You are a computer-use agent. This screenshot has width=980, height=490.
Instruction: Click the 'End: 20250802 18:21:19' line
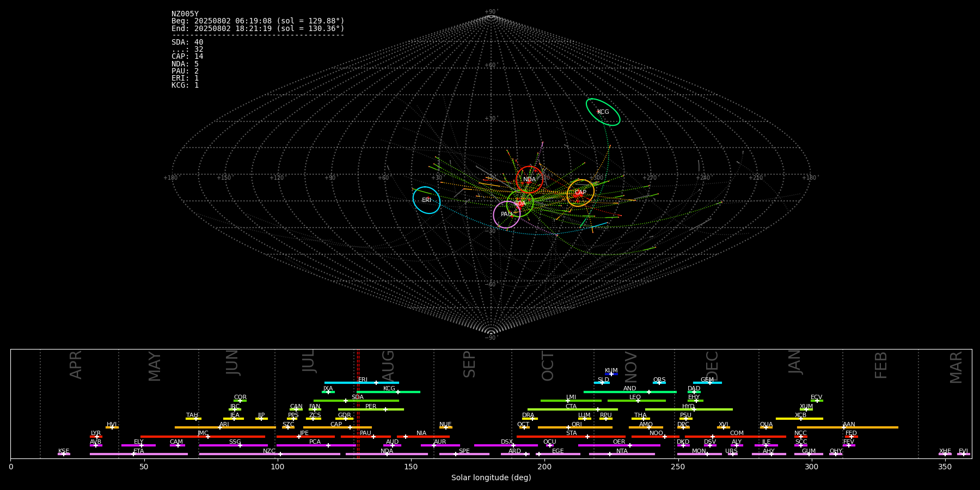point(258,28)
